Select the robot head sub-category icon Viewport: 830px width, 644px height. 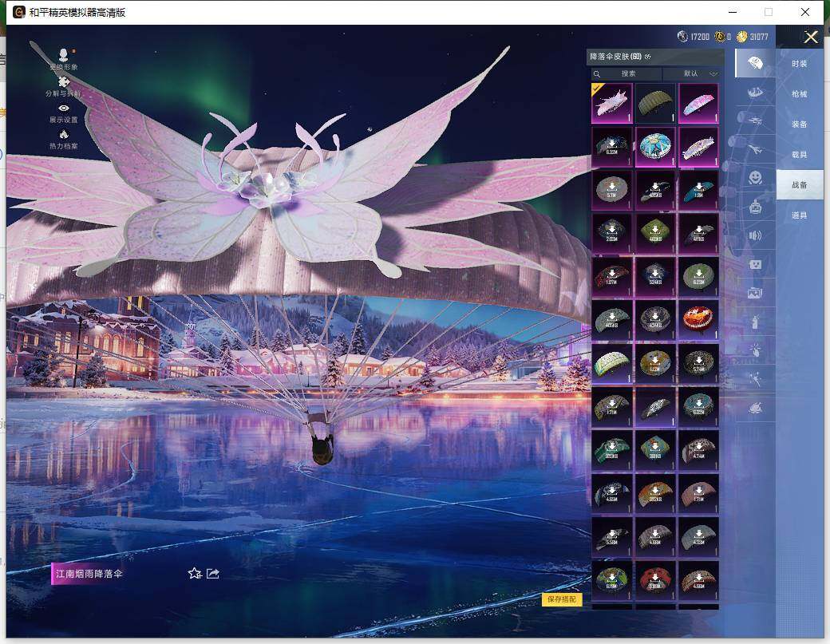click(755, 207)
